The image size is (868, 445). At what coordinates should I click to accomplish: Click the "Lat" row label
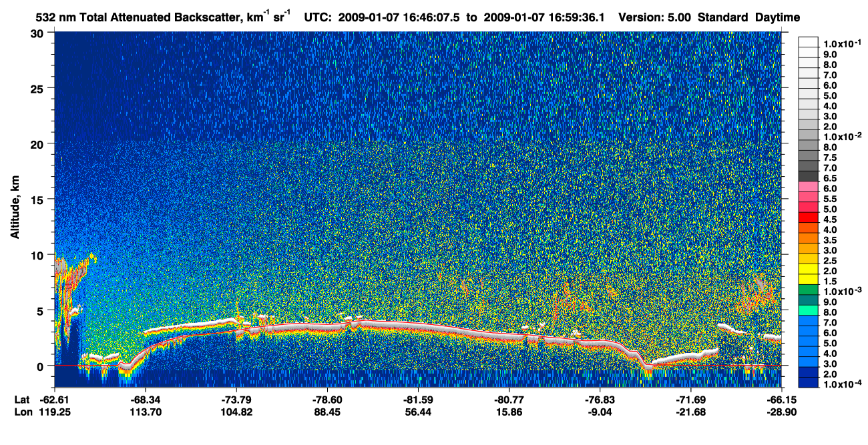[x=21, y=399]
